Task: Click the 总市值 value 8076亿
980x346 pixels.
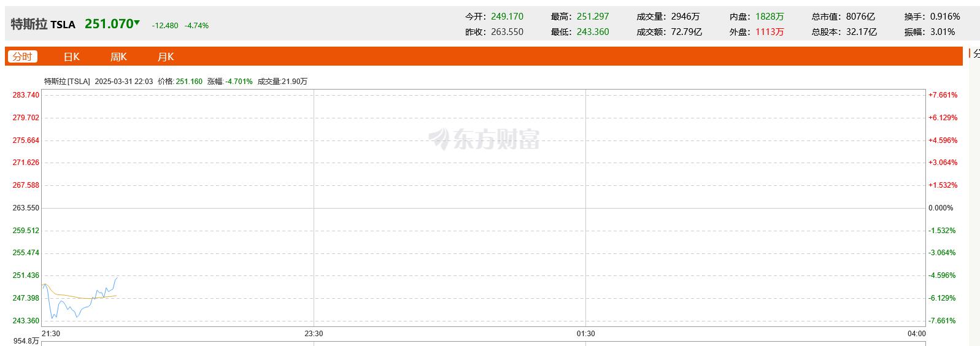Action: (x=860, y=17)
